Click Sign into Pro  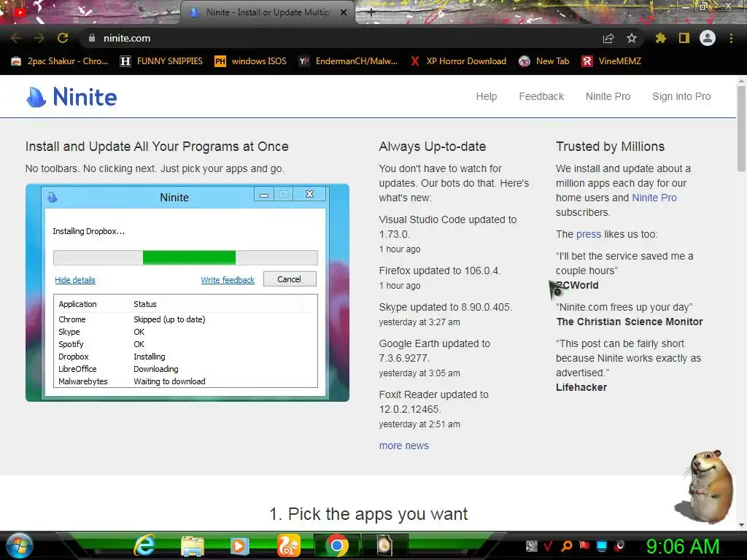681,97
